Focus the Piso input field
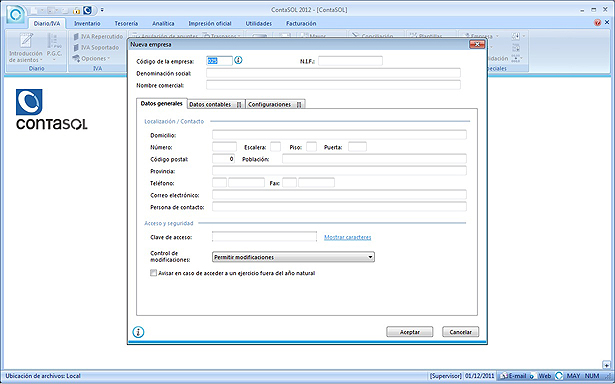Image resolution: width=615 pixels, height=384 pixels. point(311,147)
